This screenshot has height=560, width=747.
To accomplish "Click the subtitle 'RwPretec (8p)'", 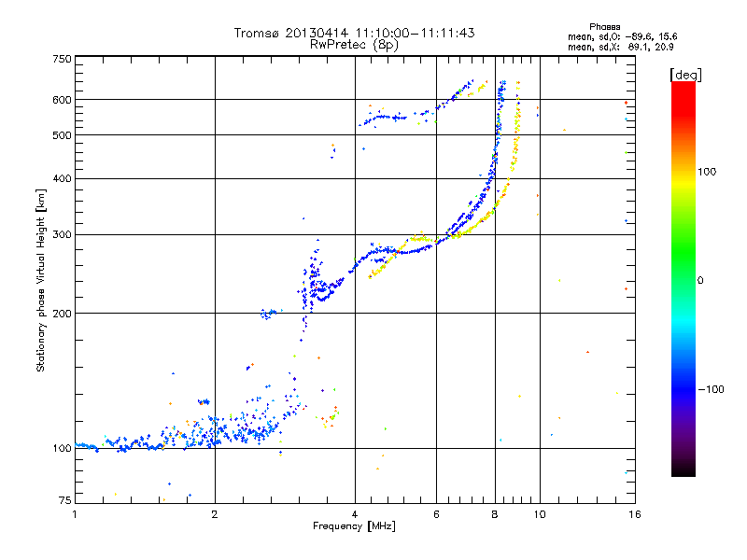I will [354, 45].
